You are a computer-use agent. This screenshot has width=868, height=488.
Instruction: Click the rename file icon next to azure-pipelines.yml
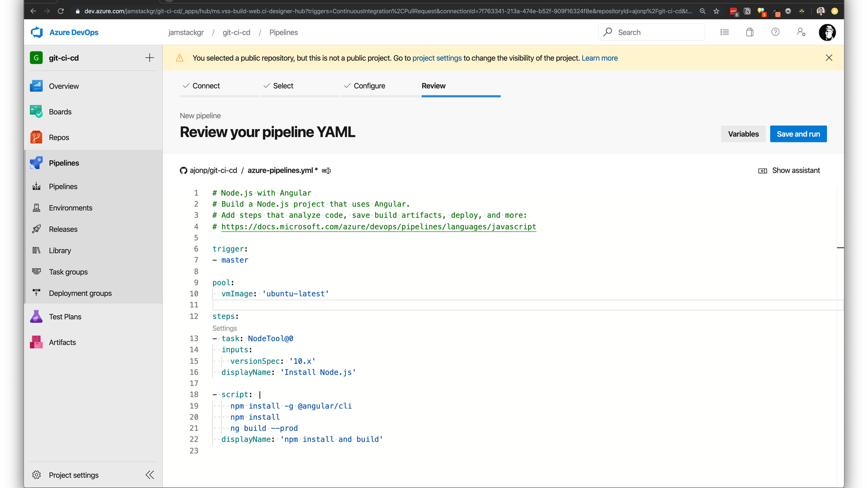point(326,171)
